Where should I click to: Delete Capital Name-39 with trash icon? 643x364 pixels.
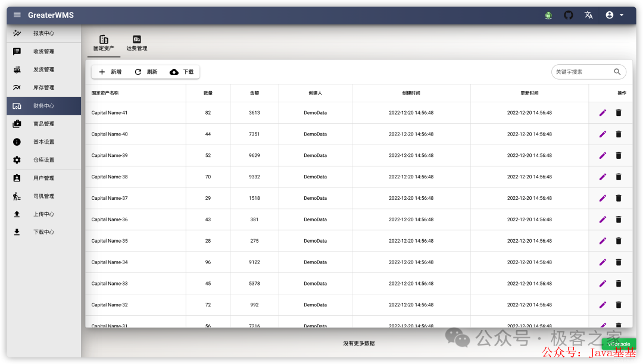(619, 156)
